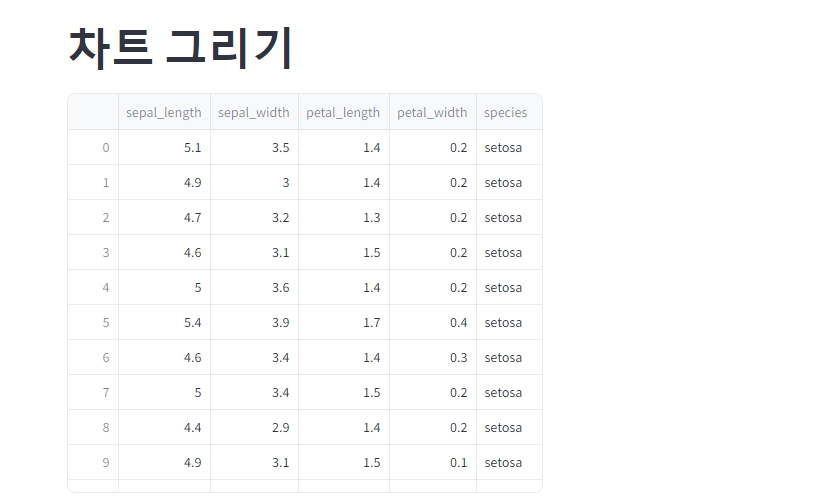
Task: Click petal_length value 1.4 in row 0
Action: 344,147
